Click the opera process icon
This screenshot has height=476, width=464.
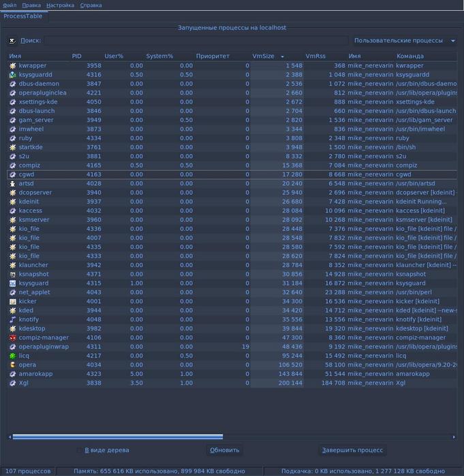pos(12,365)
